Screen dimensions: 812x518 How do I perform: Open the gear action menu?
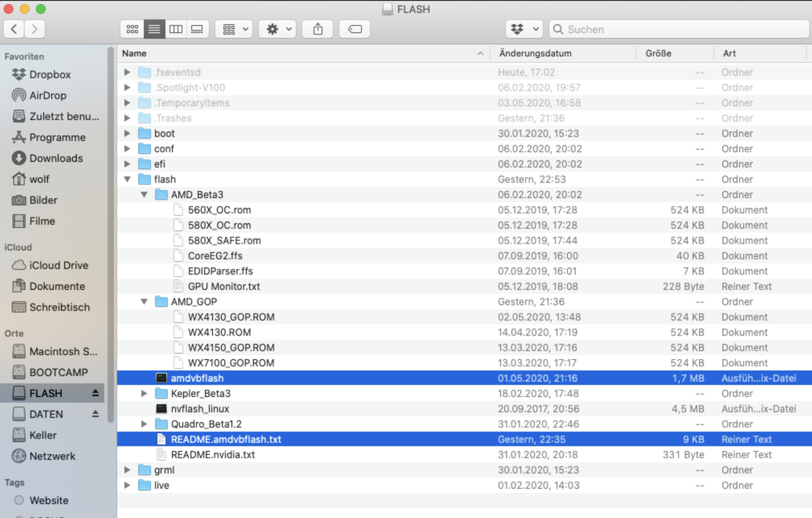[277, 29]
